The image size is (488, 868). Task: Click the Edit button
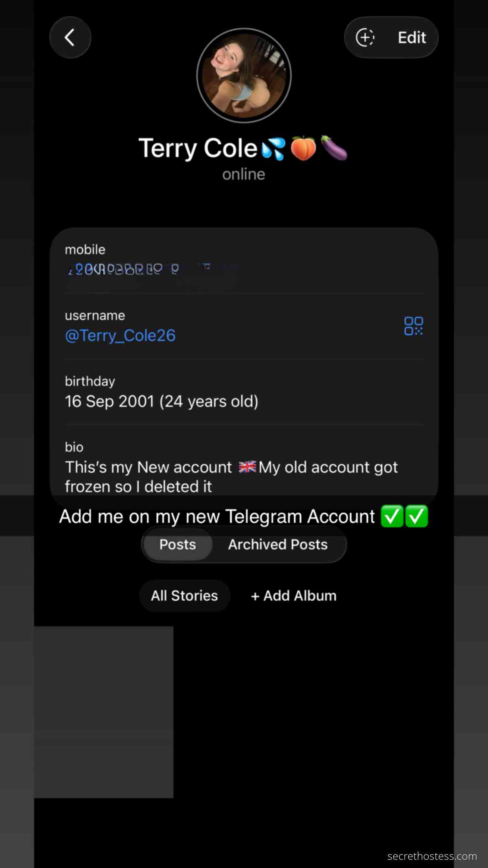coord(412,38)
